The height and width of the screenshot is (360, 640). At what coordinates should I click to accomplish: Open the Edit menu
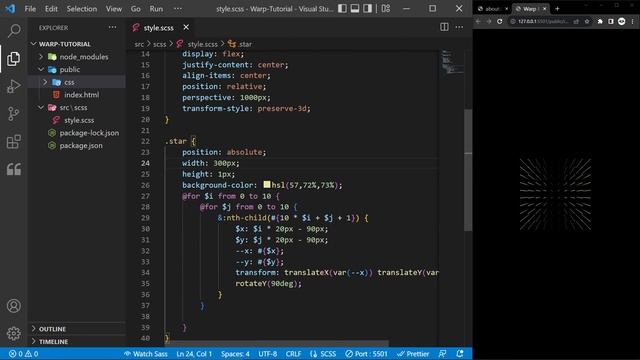(51, 9)
